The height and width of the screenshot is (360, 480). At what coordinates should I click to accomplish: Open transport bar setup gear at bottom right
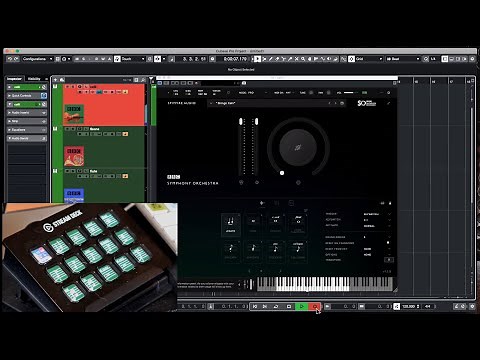pyautogui.click(x=472, y=306)
